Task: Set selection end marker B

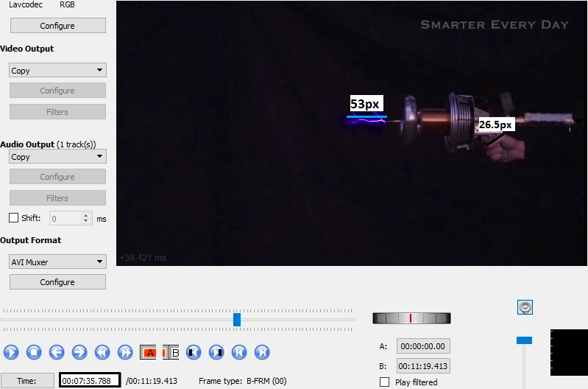Action: 171,352
